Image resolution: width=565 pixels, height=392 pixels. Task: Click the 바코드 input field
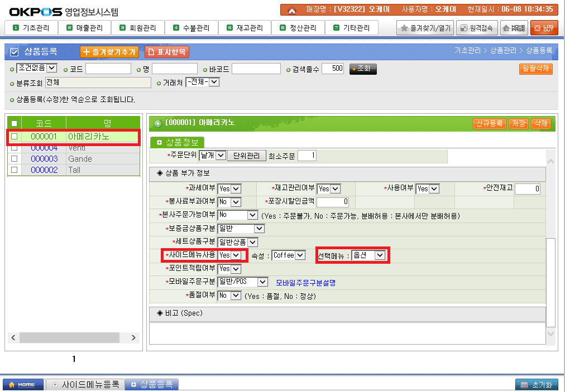(256, 69)
